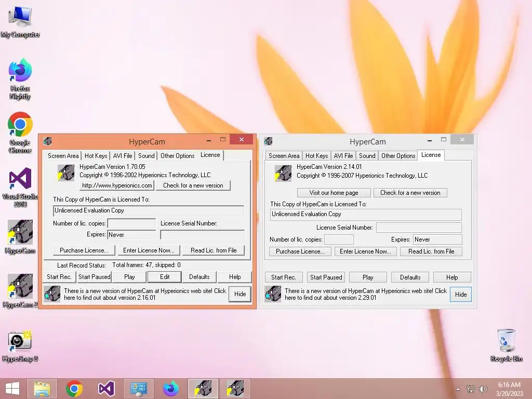Switch to second HyperCam taskbar window
The image size is (532, 399).
tap(235, 389)
